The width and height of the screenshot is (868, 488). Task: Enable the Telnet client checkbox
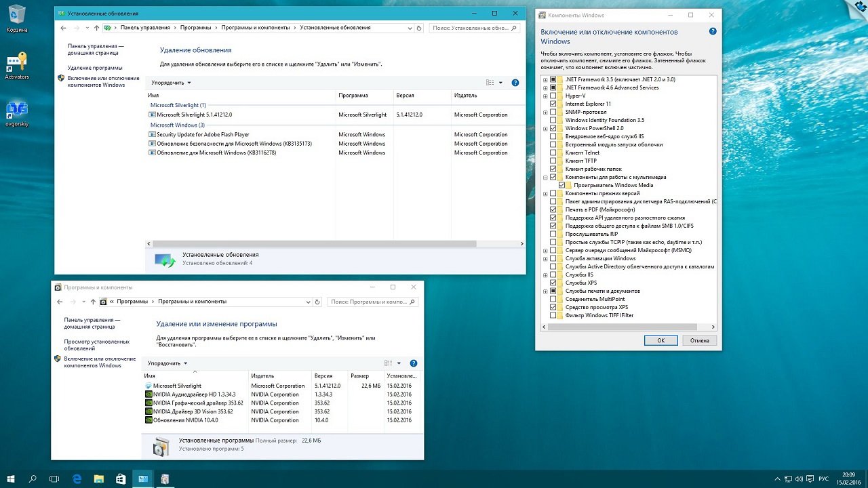[x=553, y=152]
